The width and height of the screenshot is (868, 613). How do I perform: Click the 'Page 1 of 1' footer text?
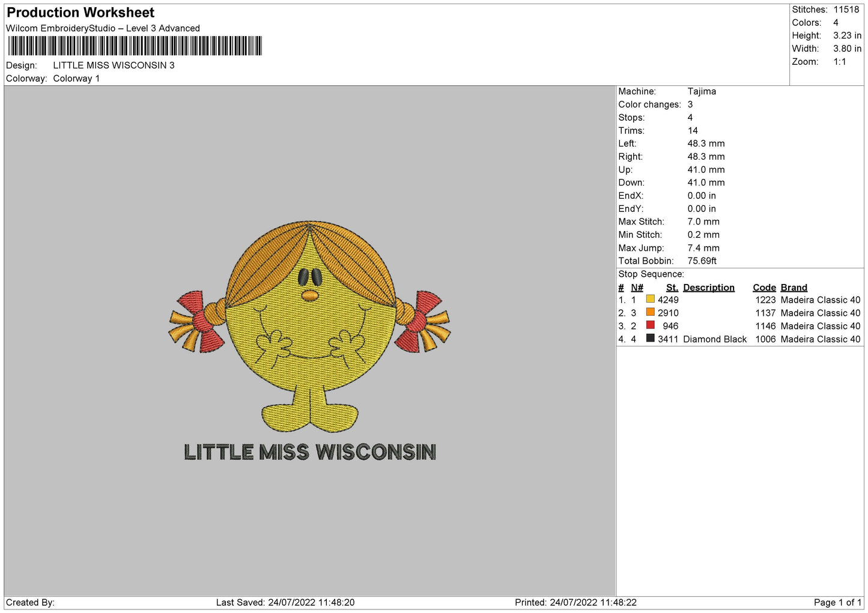point(837,603)
